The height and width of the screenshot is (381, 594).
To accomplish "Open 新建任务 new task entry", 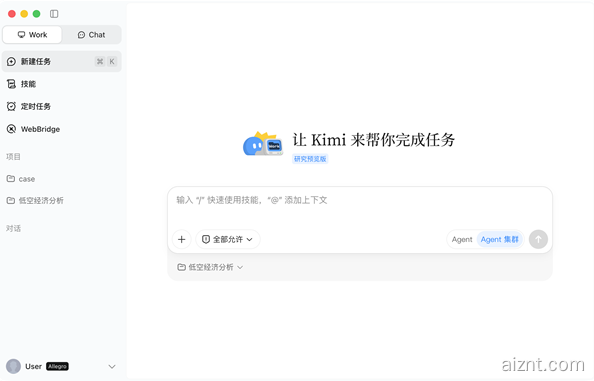I will (x=62, y=61).
